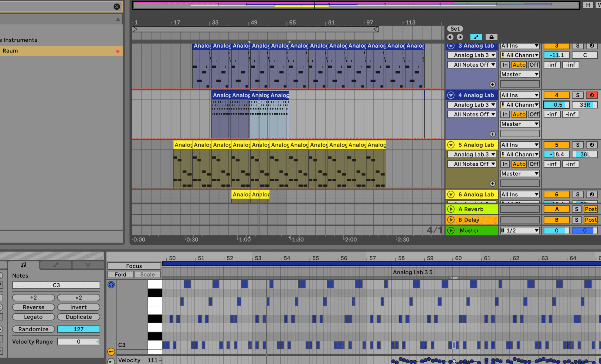Open the Envelopes tab in clip view
Screen dimensions: 601x364
(x=56, y=265)
